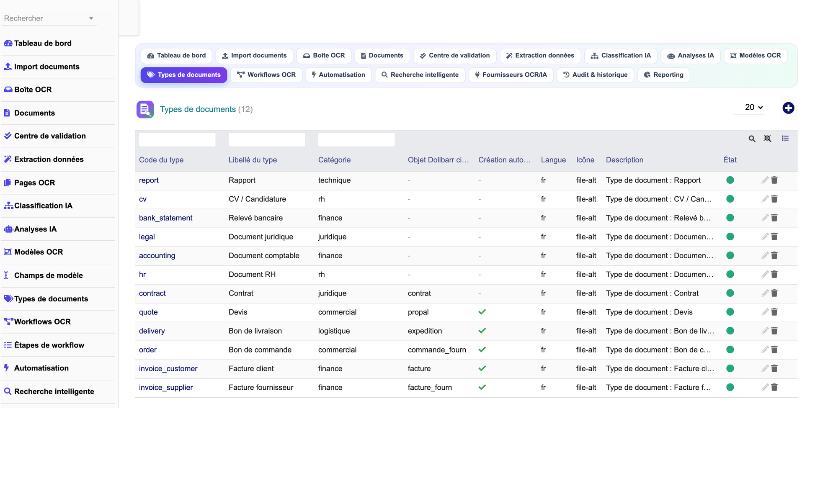Image resolution: width=815 pixels, height=504 pixels.
Task: Click the Types de documents page title icon
Action: point(145,110)
